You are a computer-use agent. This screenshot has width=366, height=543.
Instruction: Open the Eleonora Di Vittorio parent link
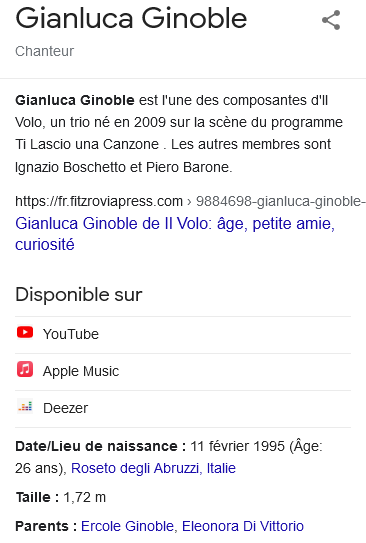[243, 526]
